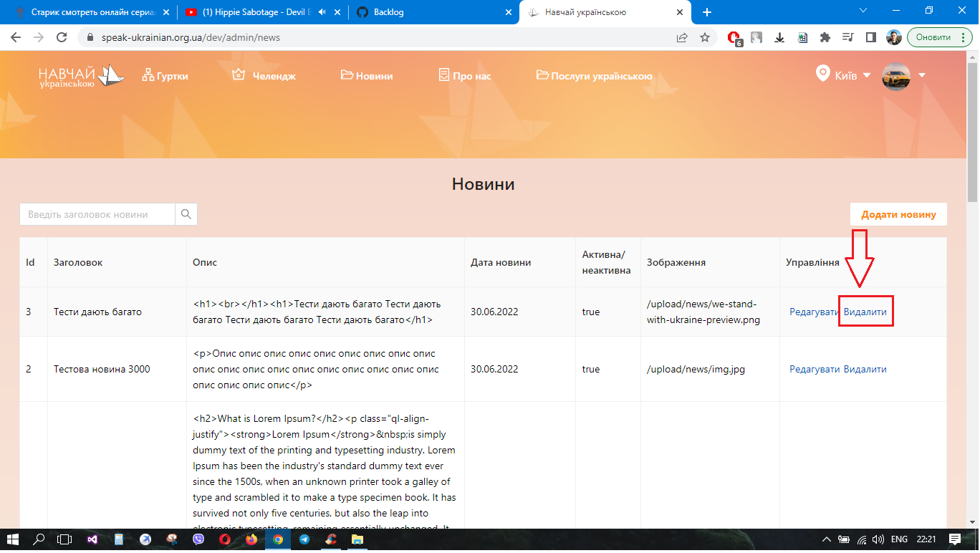Open the Послуги українською menu item

(601, 74)
